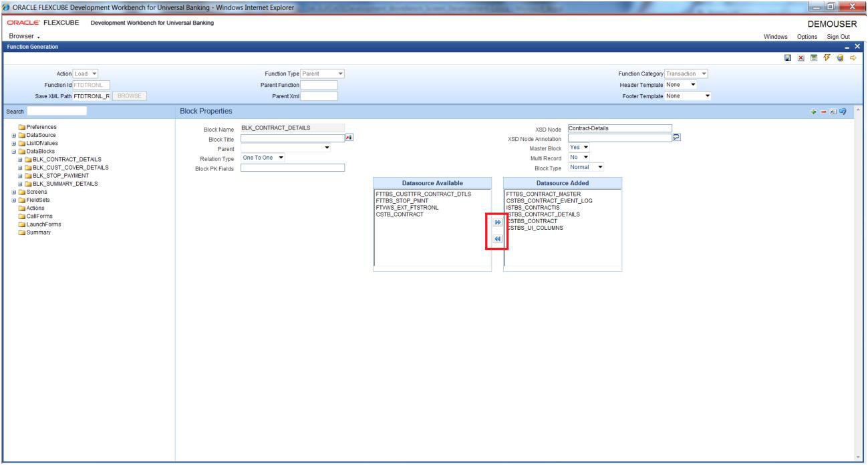Select CSTBS_UI_COLUMNS in Datasource Added
Image resolution: width=868 pixels, height=465 pixels.
point(535,228)
